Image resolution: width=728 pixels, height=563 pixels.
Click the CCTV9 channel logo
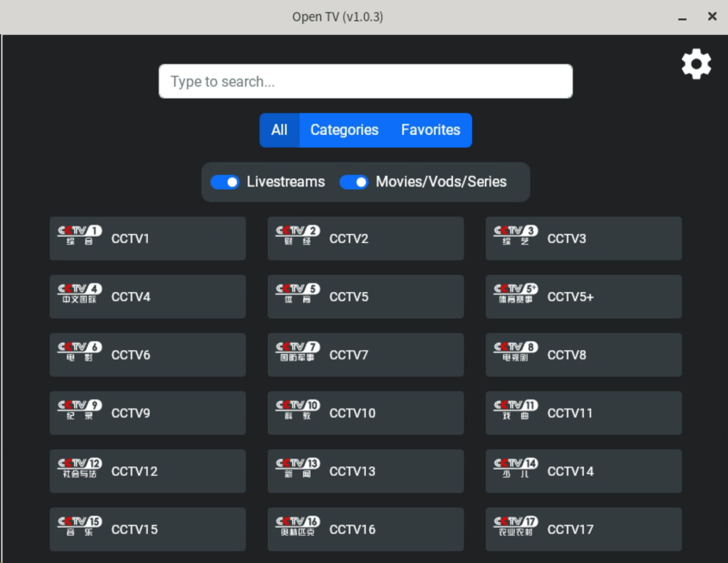80,410
